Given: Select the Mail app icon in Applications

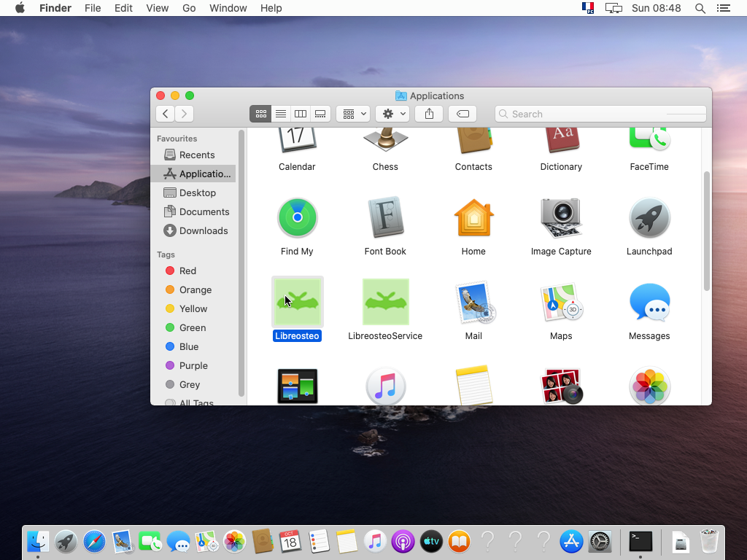Looking at the screenshot, I should click(475, 302).
